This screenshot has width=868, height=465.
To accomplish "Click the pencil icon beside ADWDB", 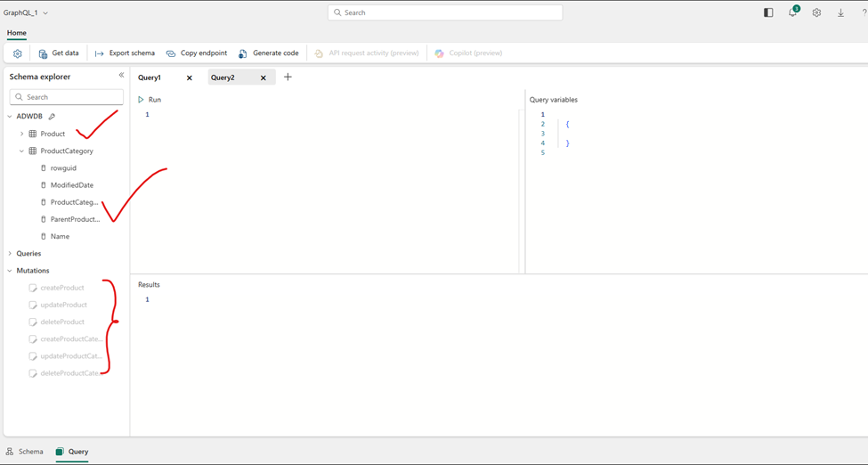I will pyautogui.click(x=52, y=117).
